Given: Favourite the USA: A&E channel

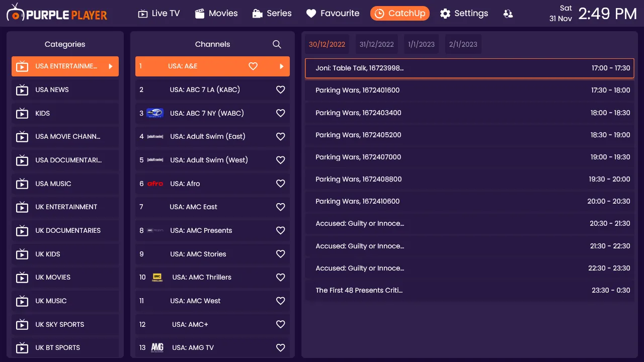Looking at the screenshot, I should coord(253,66).
